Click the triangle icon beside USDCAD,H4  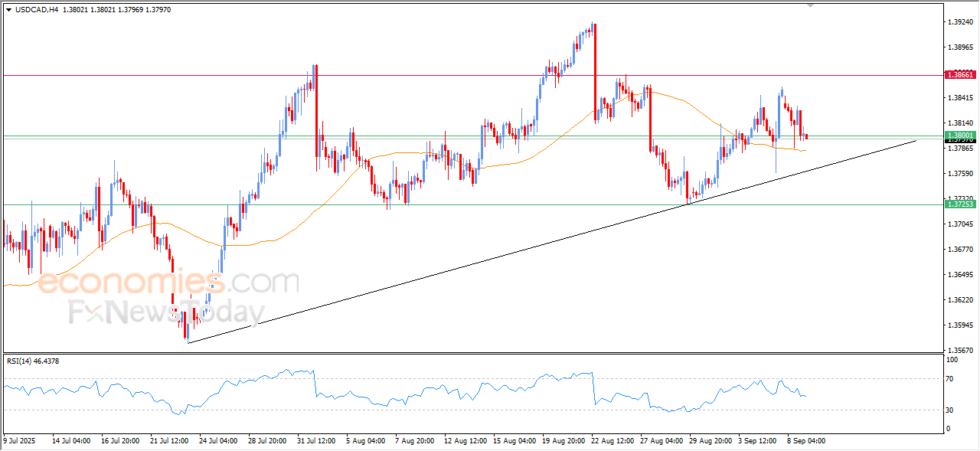[8, 10]
